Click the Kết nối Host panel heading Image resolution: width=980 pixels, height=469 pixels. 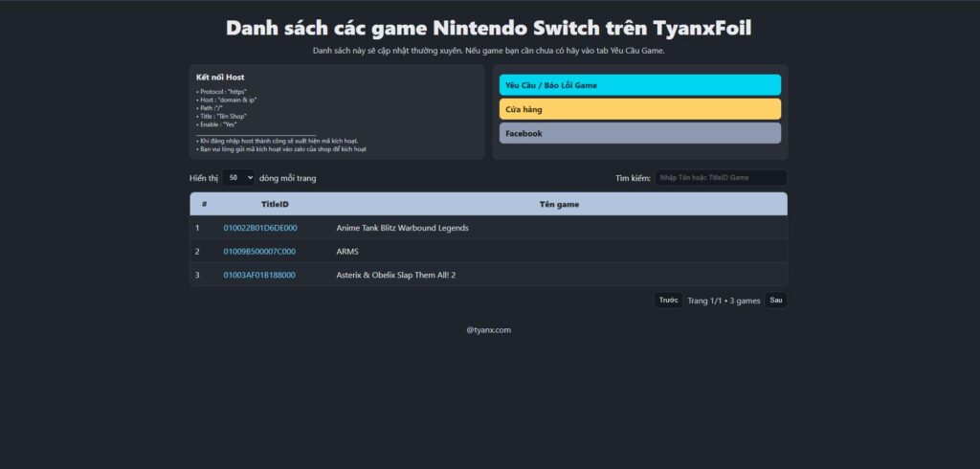220,77
